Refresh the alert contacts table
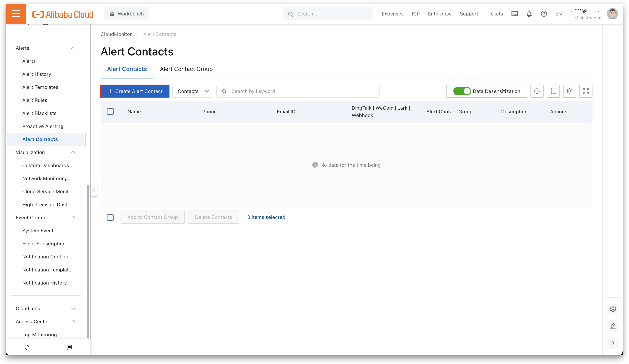The height and width of the screenshot is (364, 629). coord(537,91)
